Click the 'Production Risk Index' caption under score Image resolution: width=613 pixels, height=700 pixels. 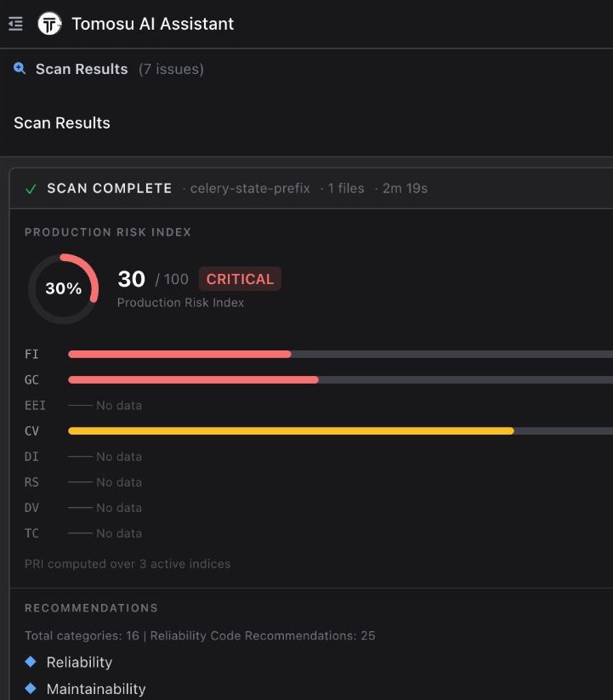point(180,303)
